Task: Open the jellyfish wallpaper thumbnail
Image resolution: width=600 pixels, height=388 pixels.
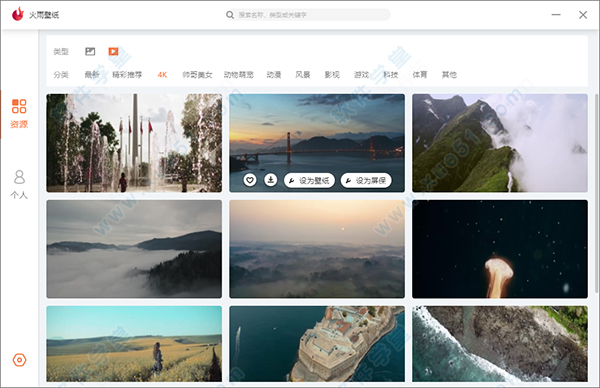Action: coord(500,249)
